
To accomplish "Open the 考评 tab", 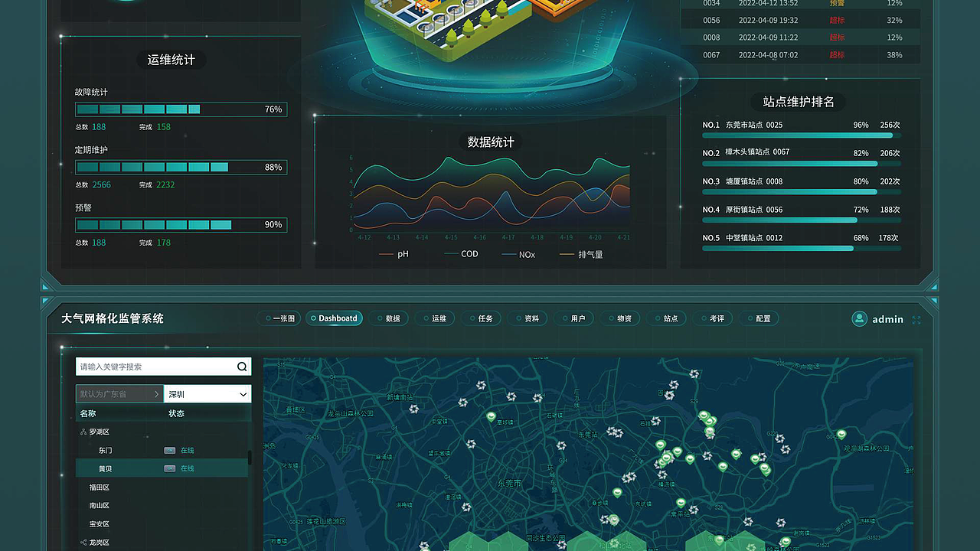I will [x=712, y=318].
